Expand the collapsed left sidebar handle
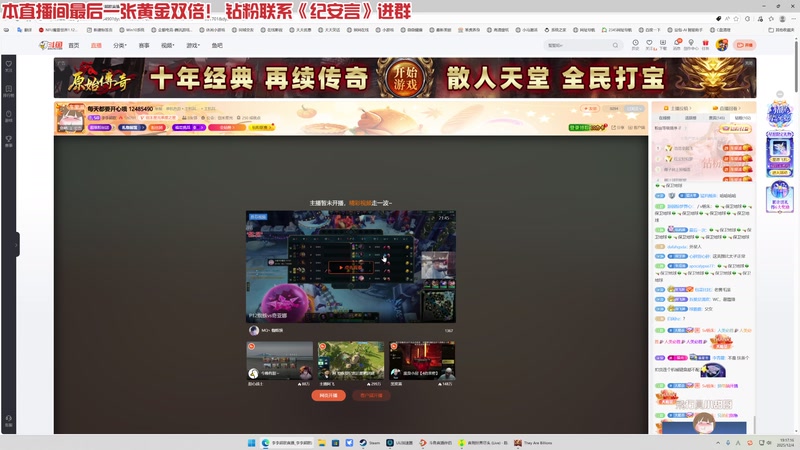The width and height of the screenshot is (800, 450). click(17, 245)
